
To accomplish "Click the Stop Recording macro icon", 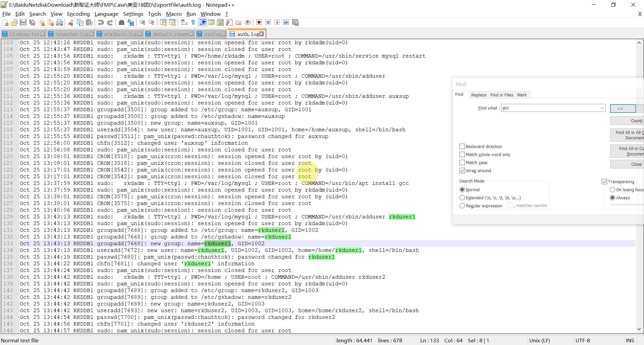I will tap(268, 22).
